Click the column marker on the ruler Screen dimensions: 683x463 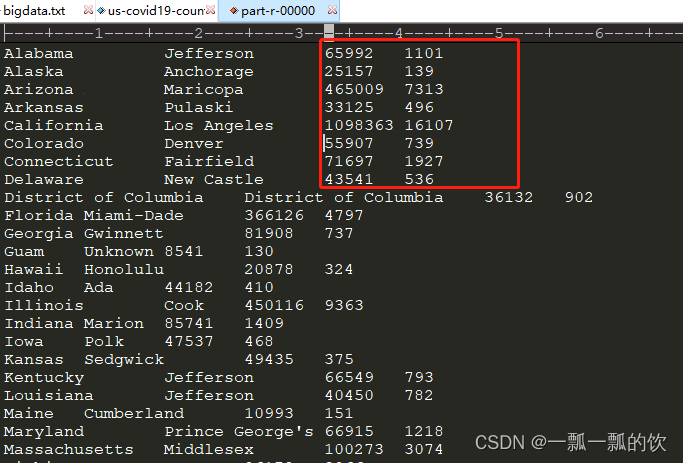point(329,32)
